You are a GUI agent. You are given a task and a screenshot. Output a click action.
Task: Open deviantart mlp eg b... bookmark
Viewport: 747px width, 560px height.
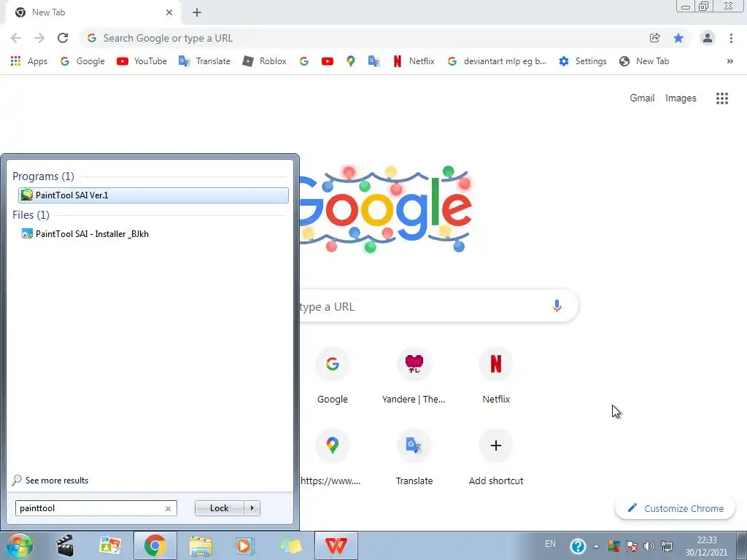[497, 61]
